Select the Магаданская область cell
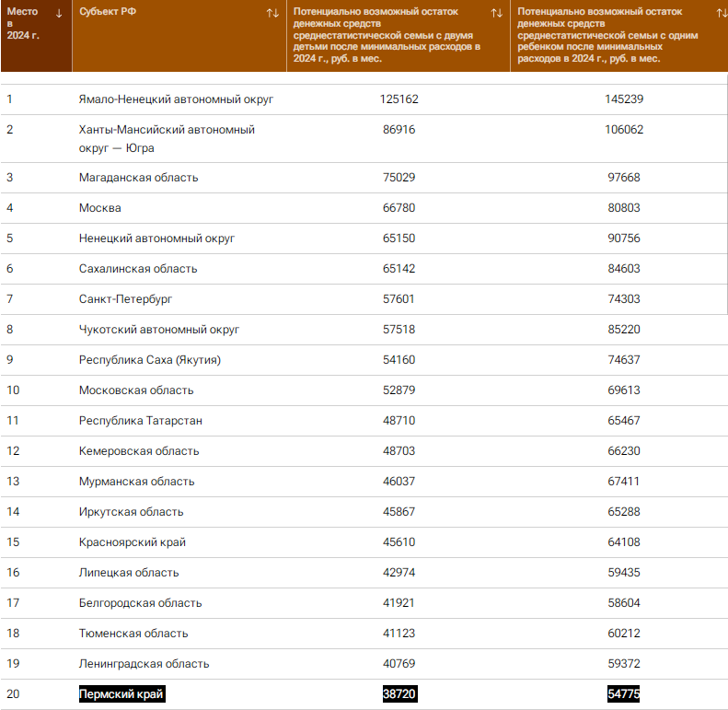The width and height of the screenshot is (728, 710). [x=138, y=178]
